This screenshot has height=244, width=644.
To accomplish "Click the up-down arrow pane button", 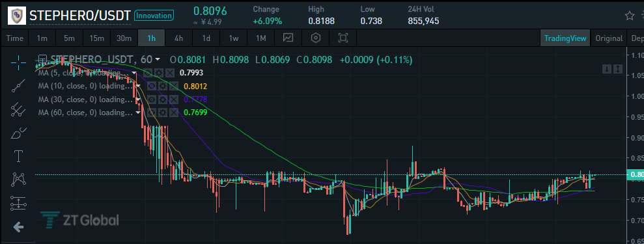I will (x=618, y=69).
